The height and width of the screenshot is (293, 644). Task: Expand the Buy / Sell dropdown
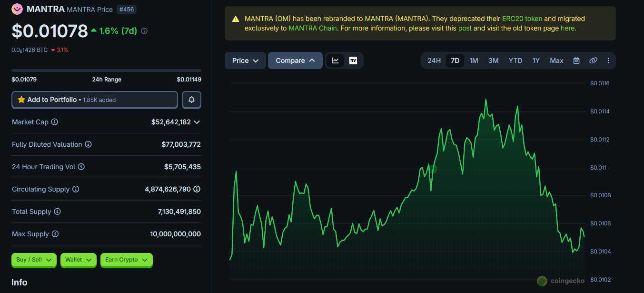34,260
